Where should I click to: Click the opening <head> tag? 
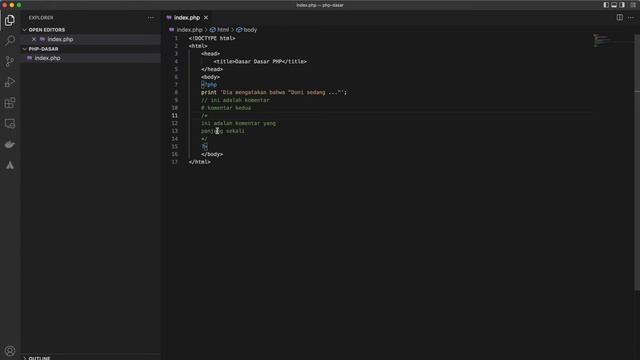pos(210,54)
